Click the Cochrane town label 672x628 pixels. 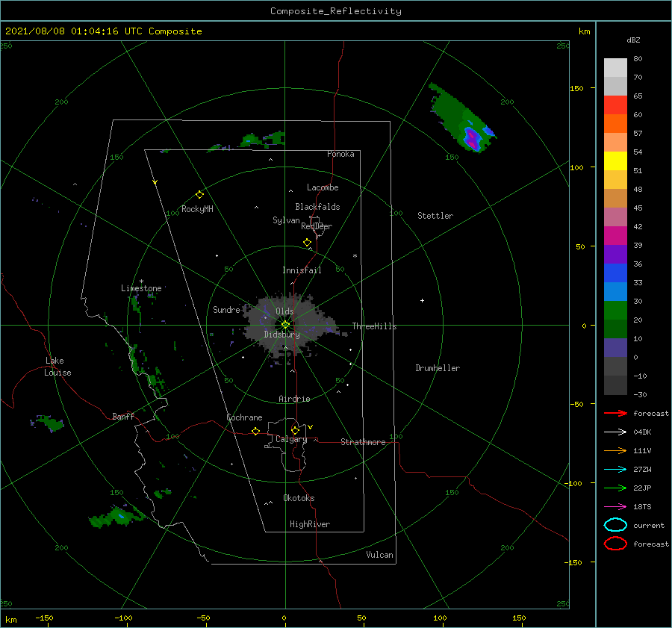pos(244,417)
